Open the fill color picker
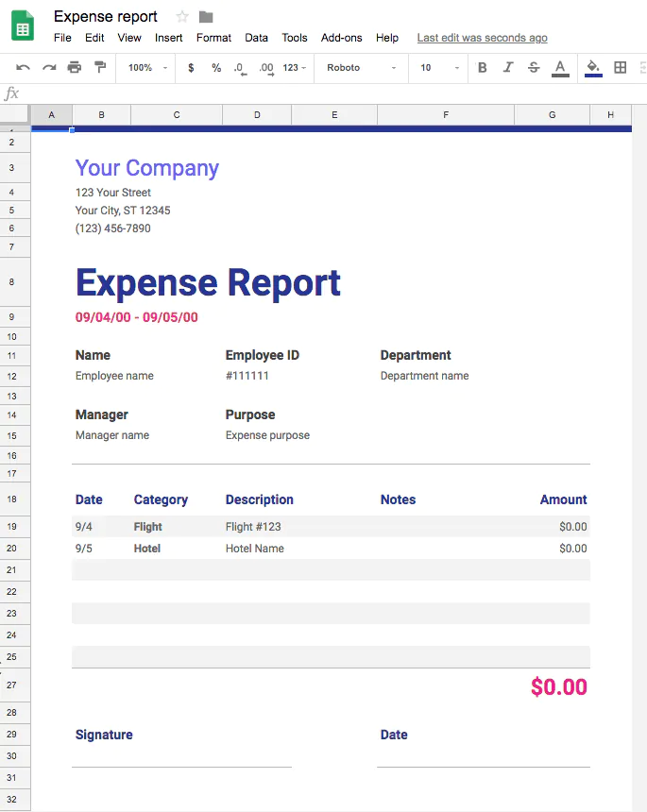Image resolution: width=647 pixels, height=812 pixels. (593, 68)
